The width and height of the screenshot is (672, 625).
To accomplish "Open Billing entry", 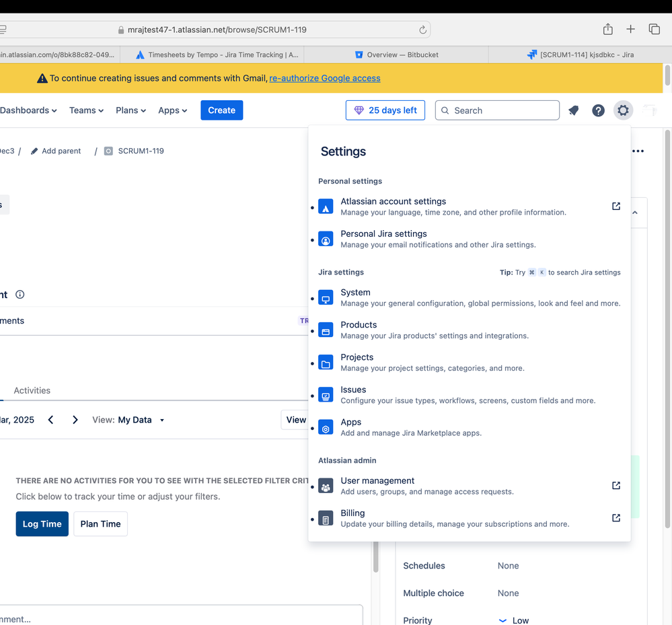I will coord(470,518).
